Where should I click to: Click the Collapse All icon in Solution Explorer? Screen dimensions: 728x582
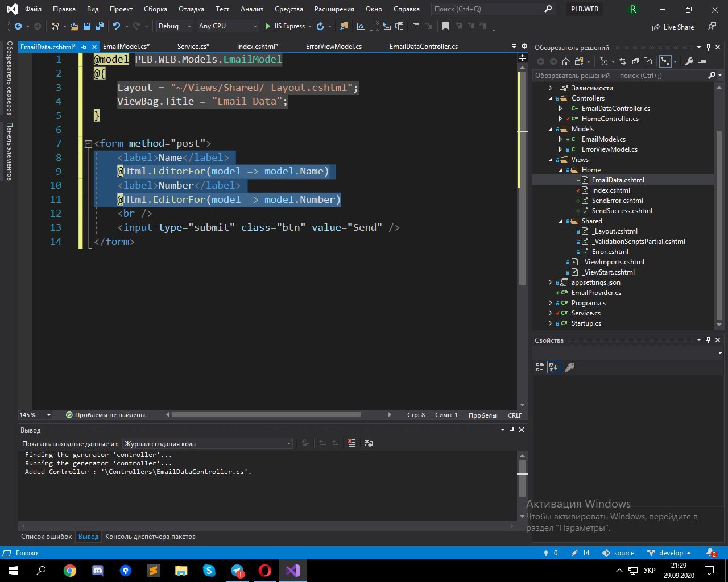pos(635,61)
